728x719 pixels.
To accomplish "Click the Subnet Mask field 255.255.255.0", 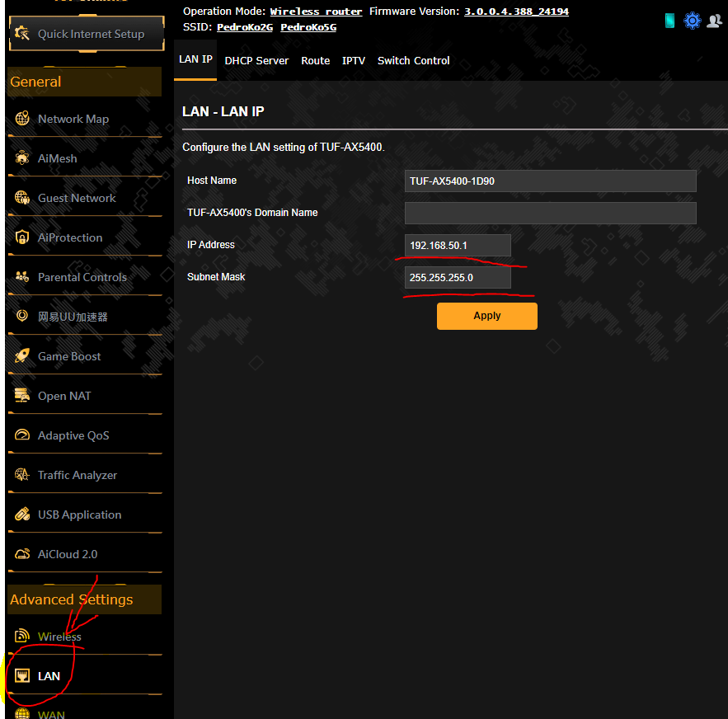I will 458,277.
